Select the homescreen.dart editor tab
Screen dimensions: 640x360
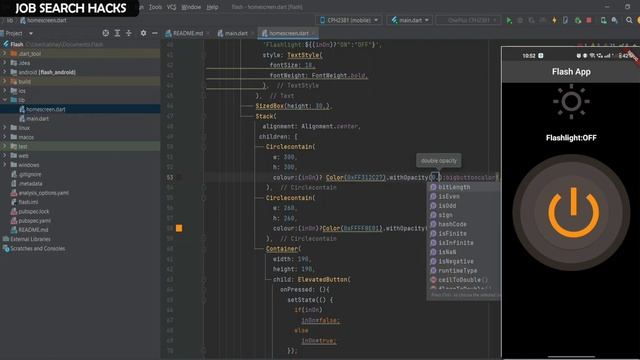pos(289,33)
